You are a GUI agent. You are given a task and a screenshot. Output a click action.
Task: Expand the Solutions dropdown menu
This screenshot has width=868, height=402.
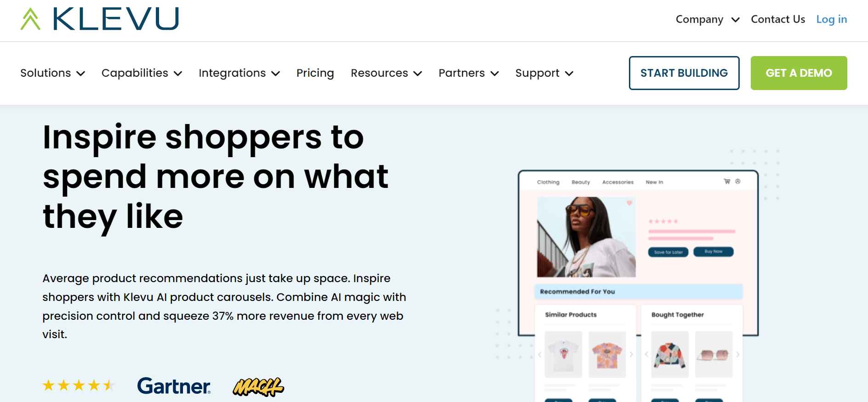[53, 73]
